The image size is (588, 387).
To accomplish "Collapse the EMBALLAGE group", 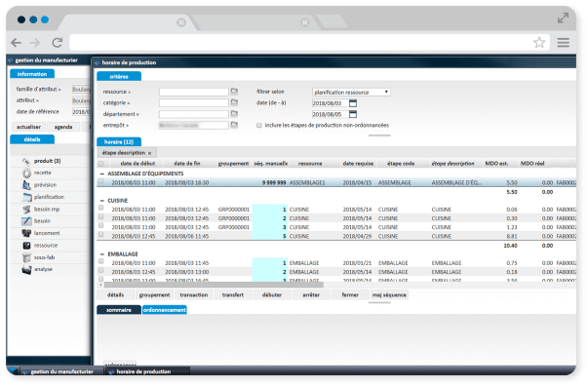I will coord(102,254).
